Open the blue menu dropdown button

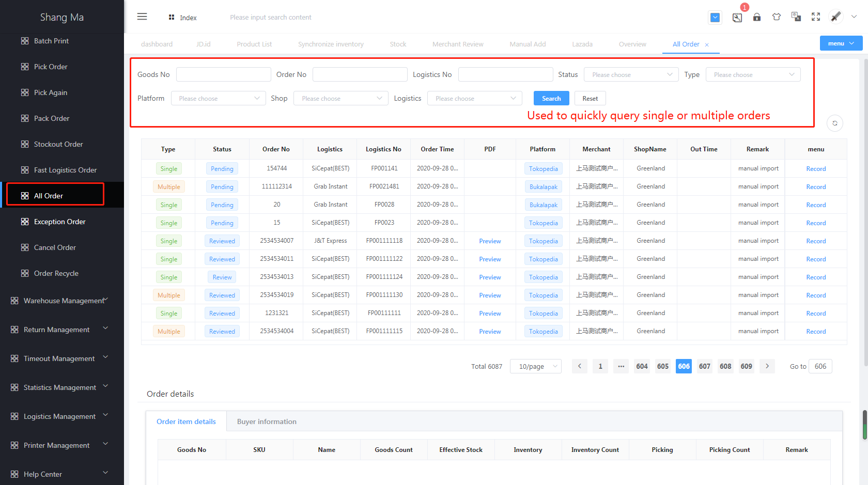coord(841,43)
